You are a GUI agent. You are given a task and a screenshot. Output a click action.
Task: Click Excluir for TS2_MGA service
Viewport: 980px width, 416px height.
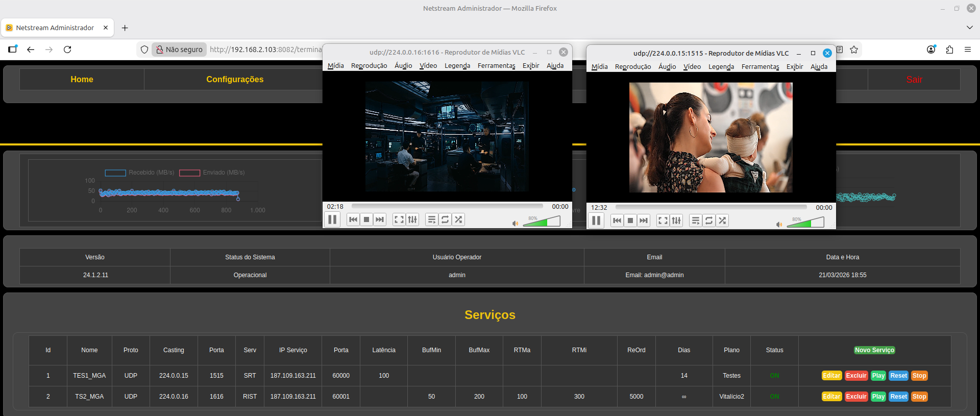pos(856,397)
